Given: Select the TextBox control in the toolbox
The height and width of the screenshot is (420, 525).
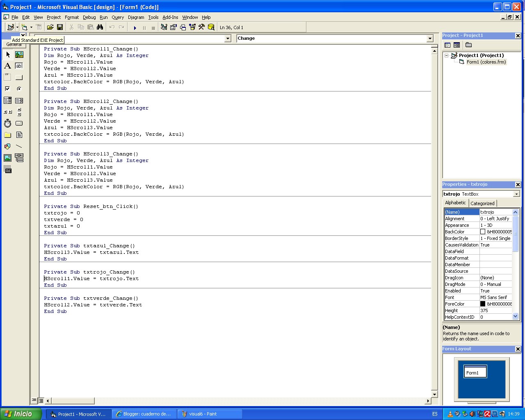Looking at the screenshot, I should click(19, 66).
